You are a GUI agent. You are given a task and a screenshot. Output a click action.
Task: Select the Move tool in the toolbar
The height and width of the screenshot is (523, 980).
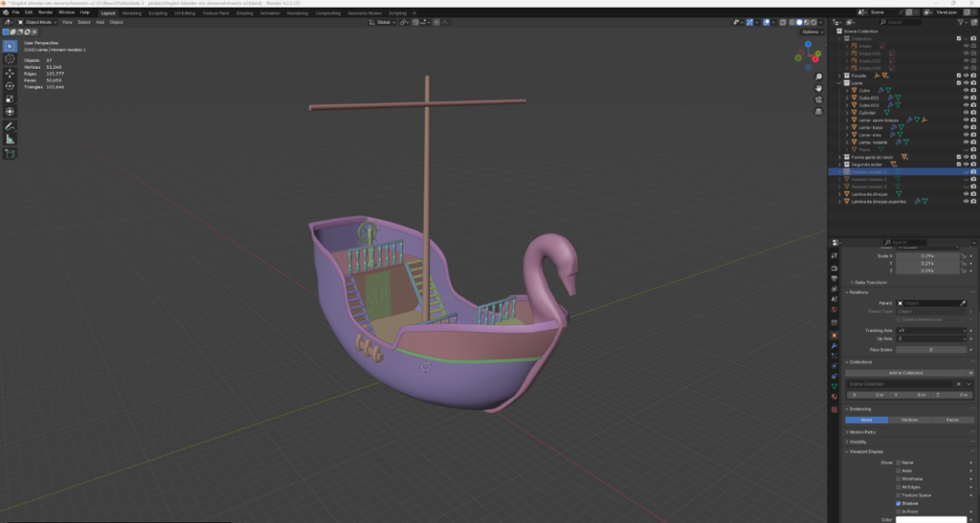click(x=11, y=73)
